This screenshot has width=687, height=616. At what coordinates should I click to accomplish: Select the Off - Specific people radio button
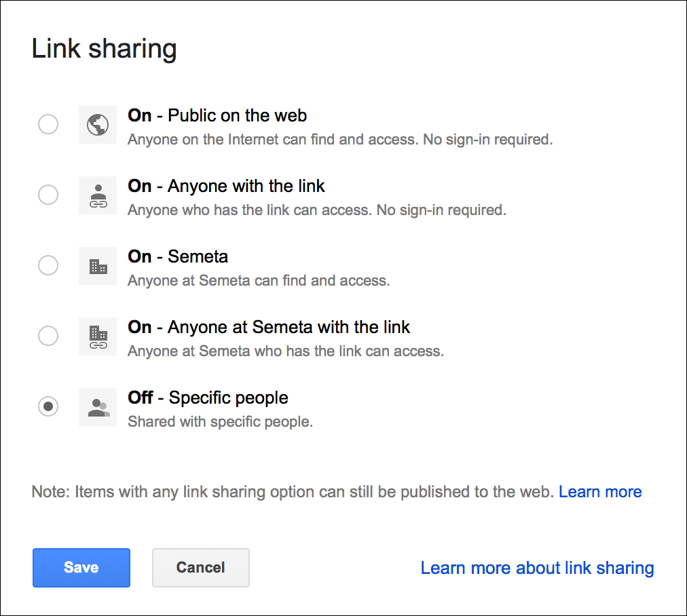click(x=48, y=406)
